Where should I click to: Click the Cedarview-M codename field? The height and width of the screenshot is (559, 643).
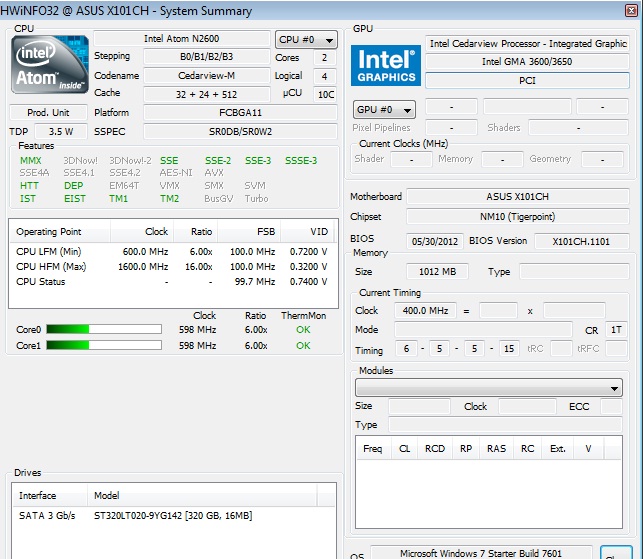[207, 75]
